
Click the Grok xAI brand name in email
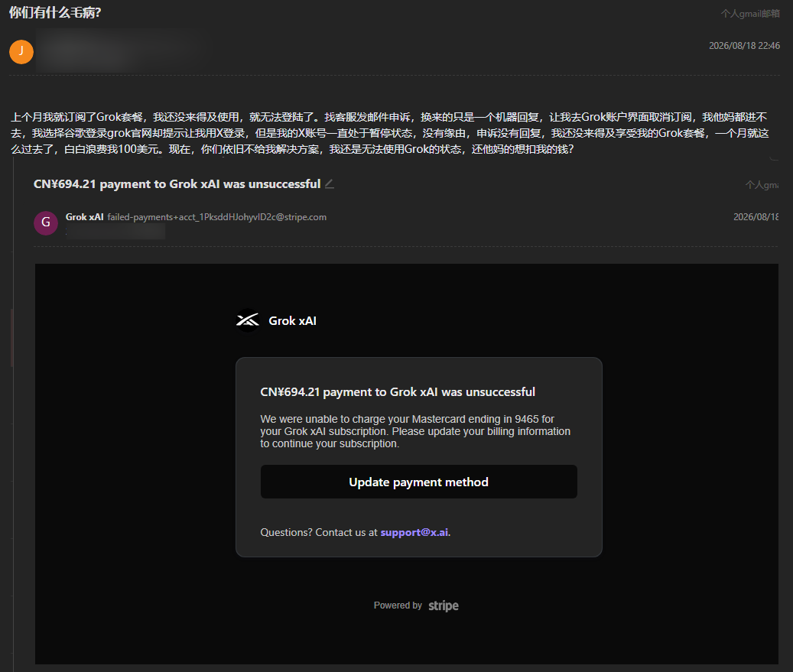(x=292, y=320)
